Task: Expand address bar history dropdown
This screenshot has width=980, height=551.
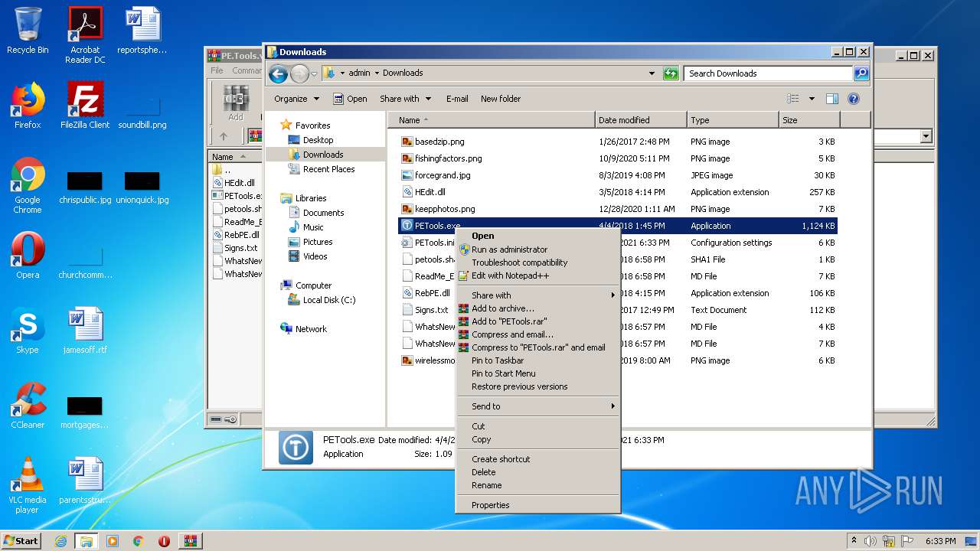Action: tap(652, 73)
